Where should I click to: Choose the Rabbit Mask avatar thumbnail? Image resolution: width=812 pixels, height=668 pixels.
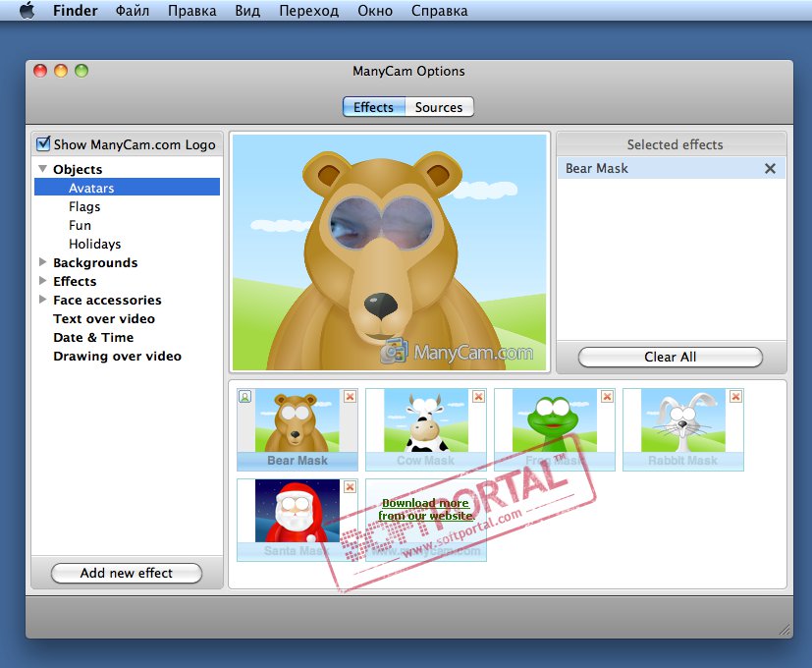pos(682,429)
